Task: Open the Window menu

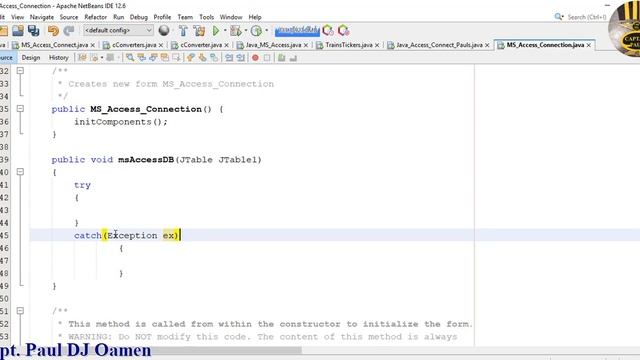Action: [231, 17]
